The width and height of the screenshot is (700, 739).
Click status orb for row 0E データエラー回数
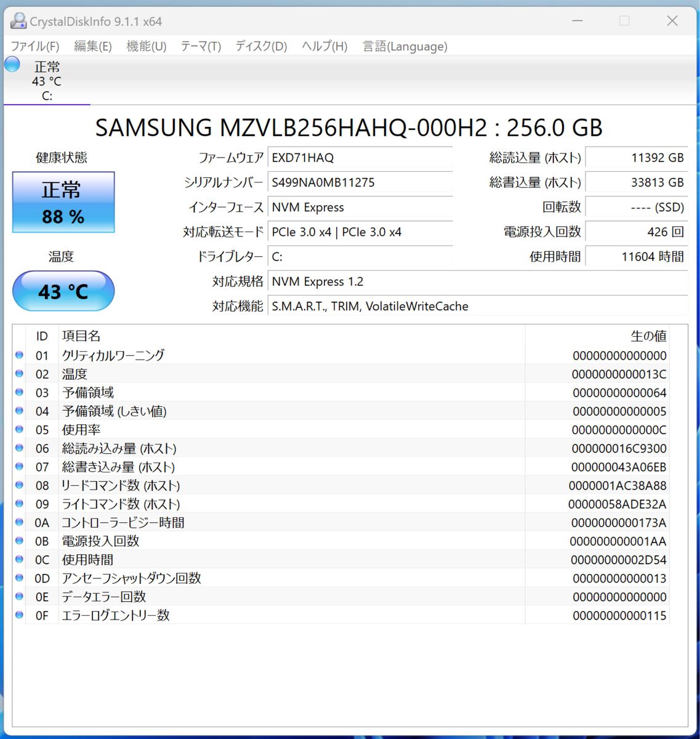pyautogui.click(x=19, y=596)
